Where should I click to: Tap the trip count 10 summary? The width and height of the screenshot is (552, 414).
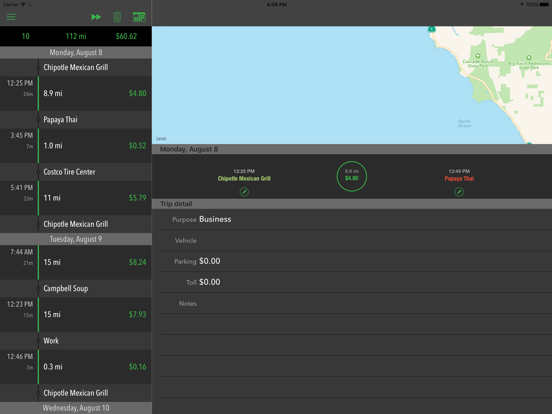26,36
